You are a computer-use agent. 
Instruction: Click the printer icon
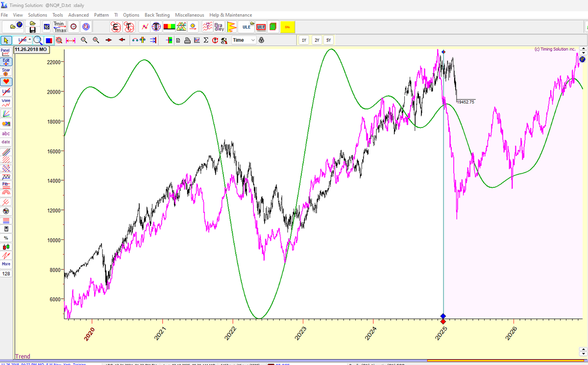[187, 40]
